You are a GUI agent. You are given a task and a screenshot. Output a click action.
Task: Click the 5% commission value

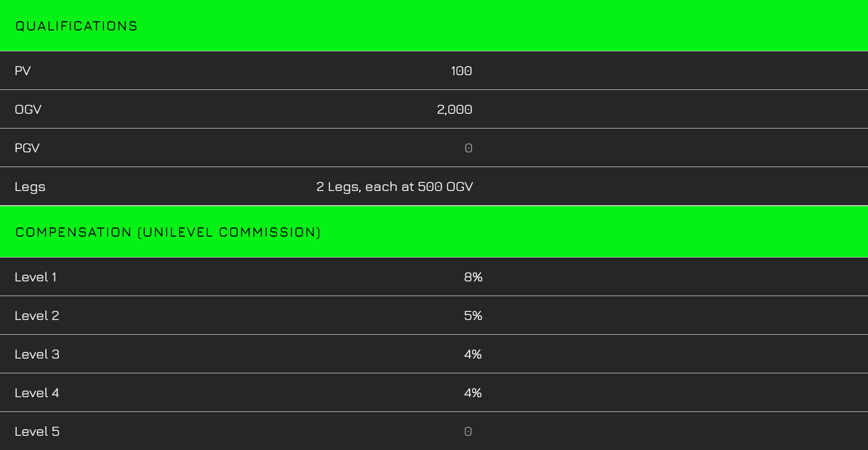[473, 315]
